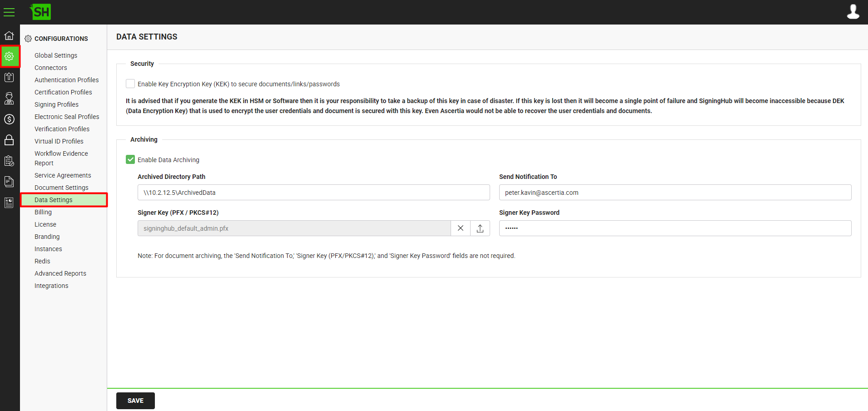Open Instances page
868x411 pixels.
click(x=48, y=249)
